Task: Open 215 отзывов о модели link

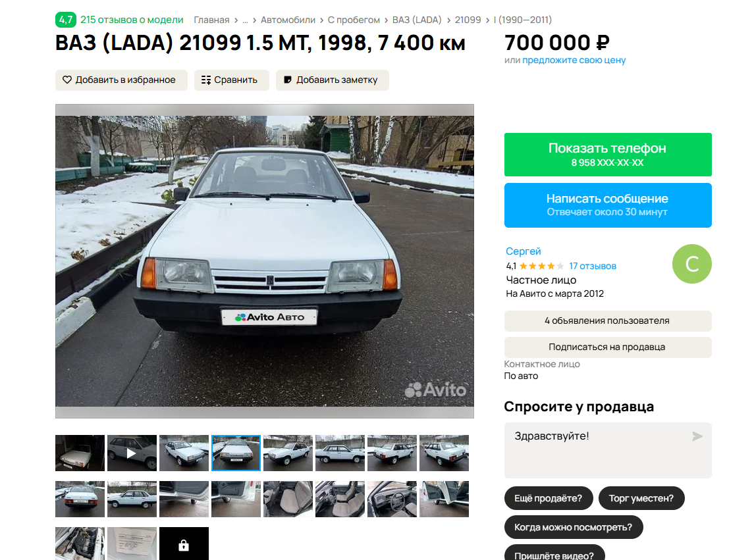Action: coord(132,20)
